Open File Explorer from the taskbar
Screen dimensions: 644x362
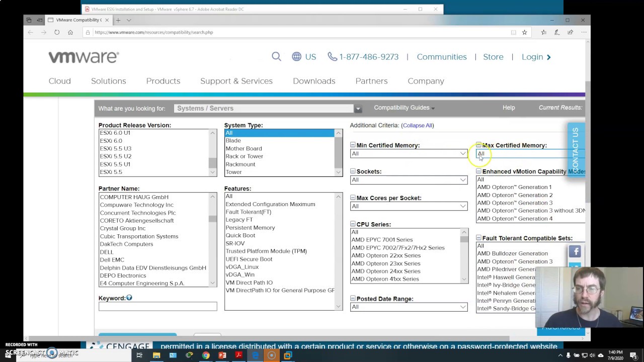[156, 355]
